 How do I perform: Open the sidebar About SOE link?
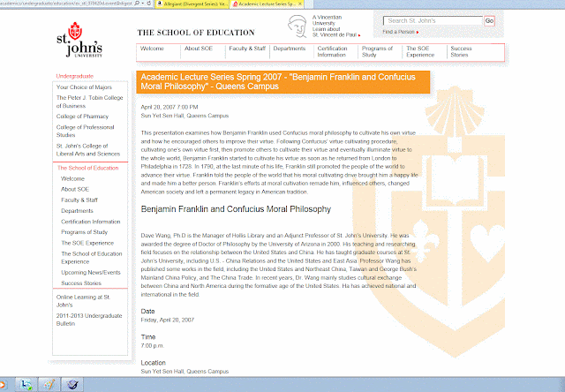(75, 190)
